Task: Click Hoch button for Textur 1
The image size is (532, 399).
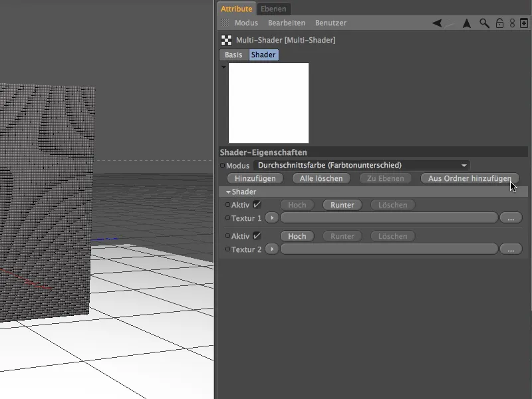Action: tap(297, 205)
